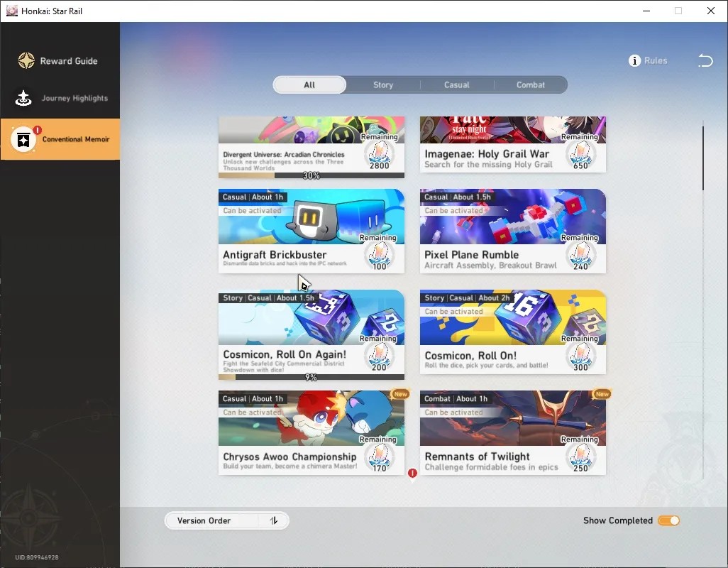This screenshot has height=568, width=728.
Task: Toggle the Show Completed switch
Action: pos(668,520)
